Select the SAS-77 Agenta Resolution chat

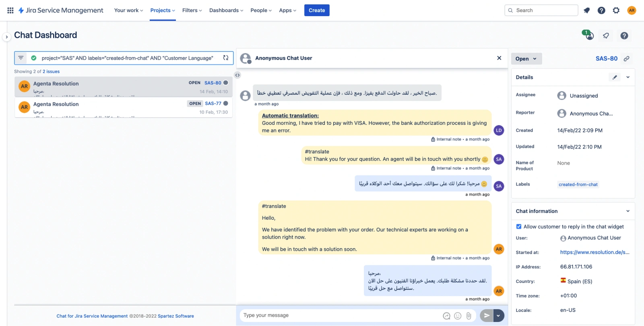point(124,107)
